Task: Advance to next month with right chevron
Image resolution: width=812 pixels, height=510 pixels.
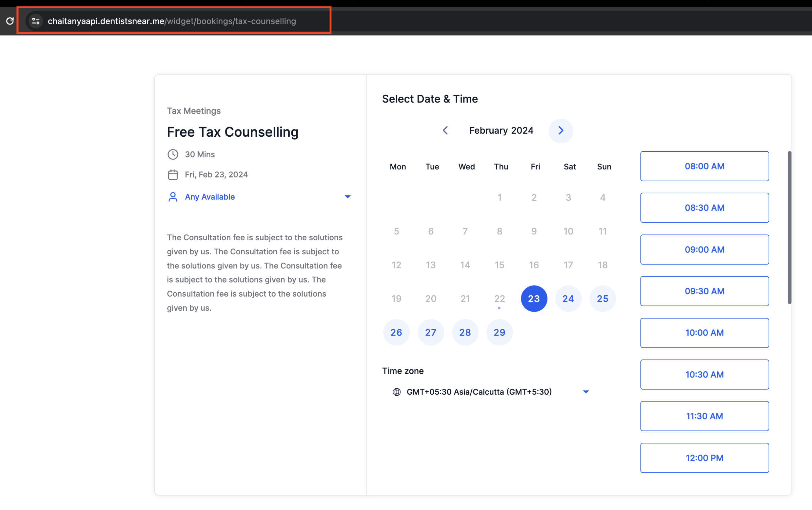Action: click(561, 131)
